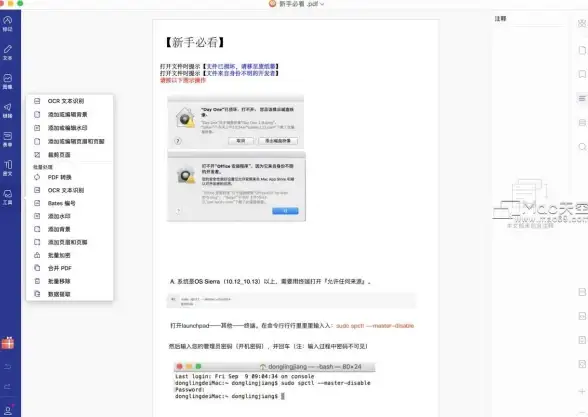
Task: Select 数据提取 data extraction entry
Action: pyautogui.click(x=70, y=294)
